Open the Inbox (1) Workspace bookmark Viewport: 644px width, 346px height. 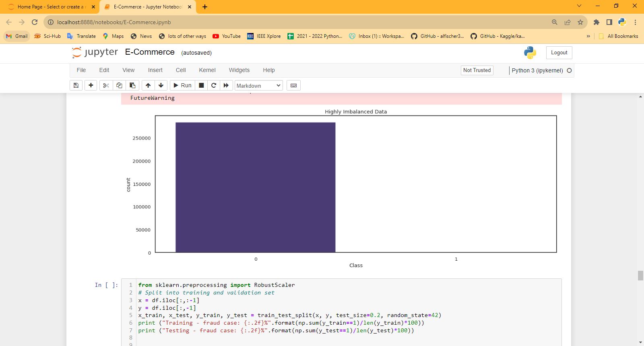coord(377,36)
